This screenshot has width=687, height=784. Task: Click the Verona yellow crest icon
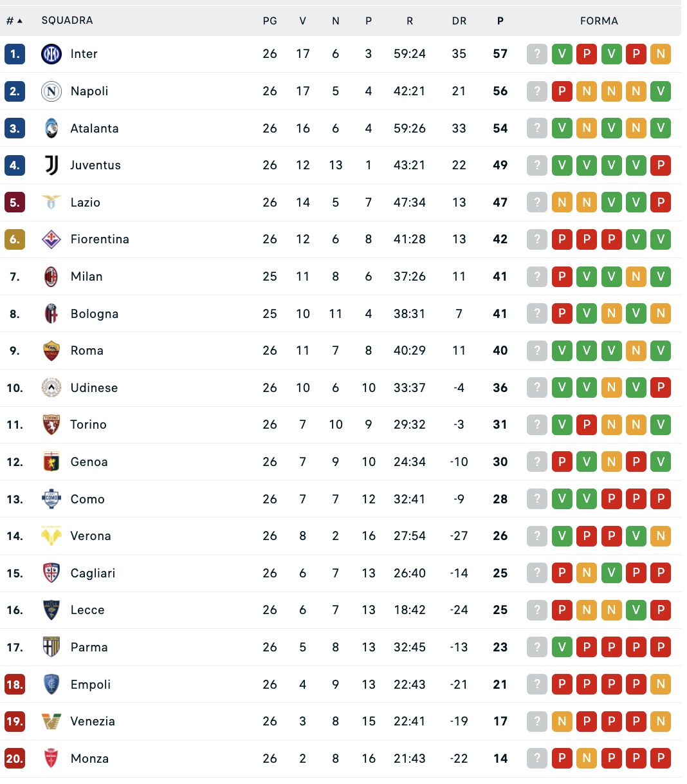click(51, 536)
